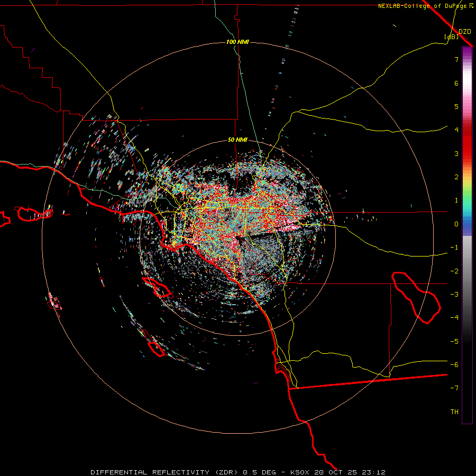Select the 6 value on color scale

[x=456, y=83]
